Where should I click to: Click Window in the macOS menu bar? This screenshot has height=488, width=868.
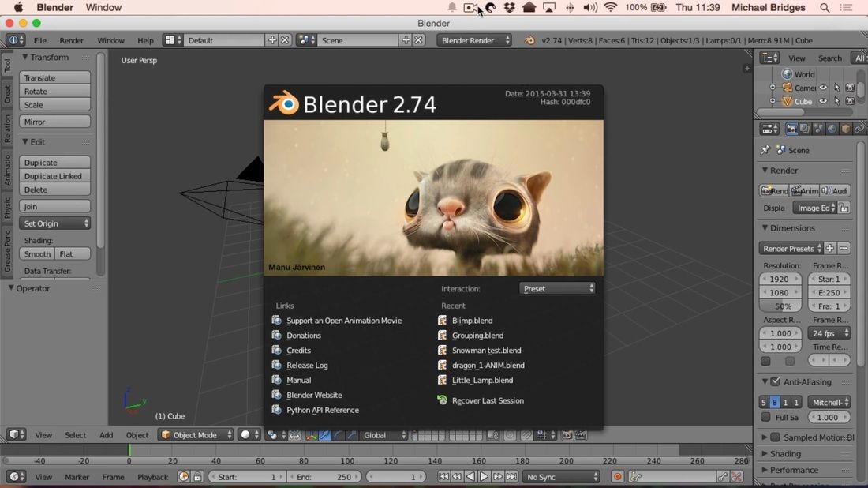103,7
